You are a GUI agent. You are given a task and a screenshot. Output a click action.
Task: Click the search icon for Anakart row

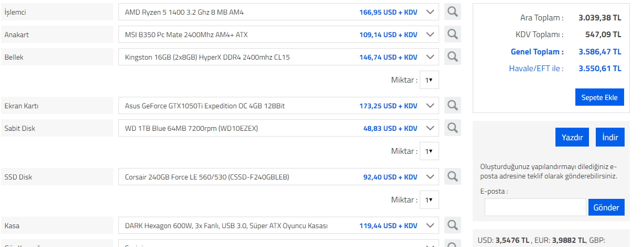[x=452, y=35]
